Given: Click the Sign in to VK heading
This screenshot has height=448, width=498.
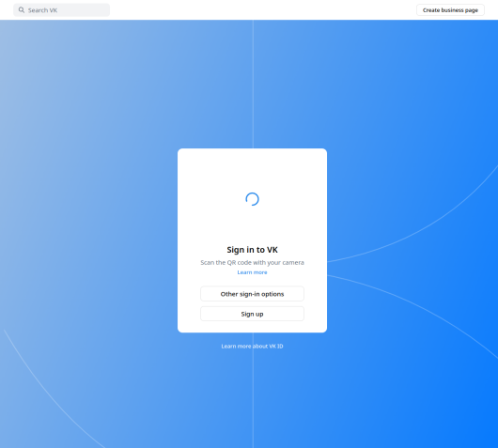Looking at the screenshot, I should [x=252, y=250].
